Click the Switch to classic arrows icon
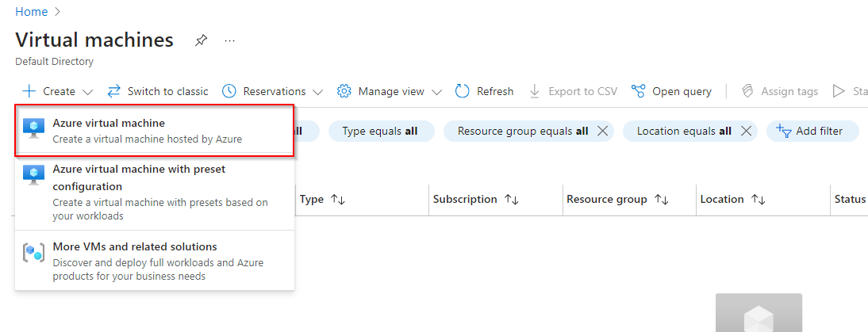The width and height of the screenshot is (868, 332). (114, 91)
